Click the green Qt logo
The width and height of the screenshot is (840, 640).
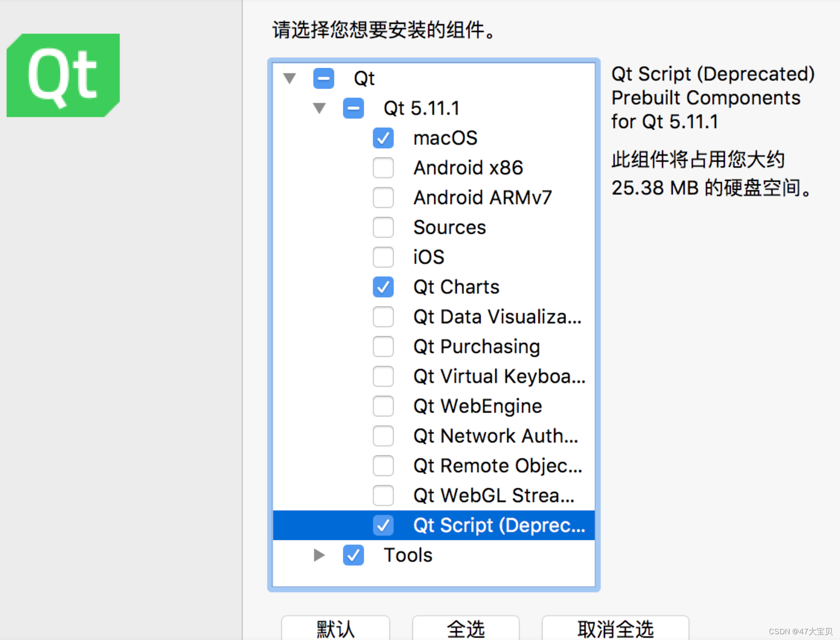coord(63,75)
